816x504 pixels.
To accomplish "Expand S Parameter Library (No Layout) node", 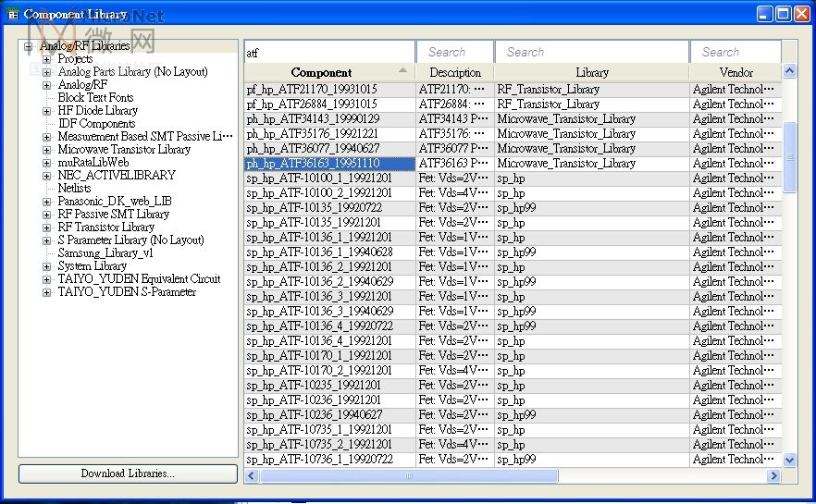I will click(47, 240).
